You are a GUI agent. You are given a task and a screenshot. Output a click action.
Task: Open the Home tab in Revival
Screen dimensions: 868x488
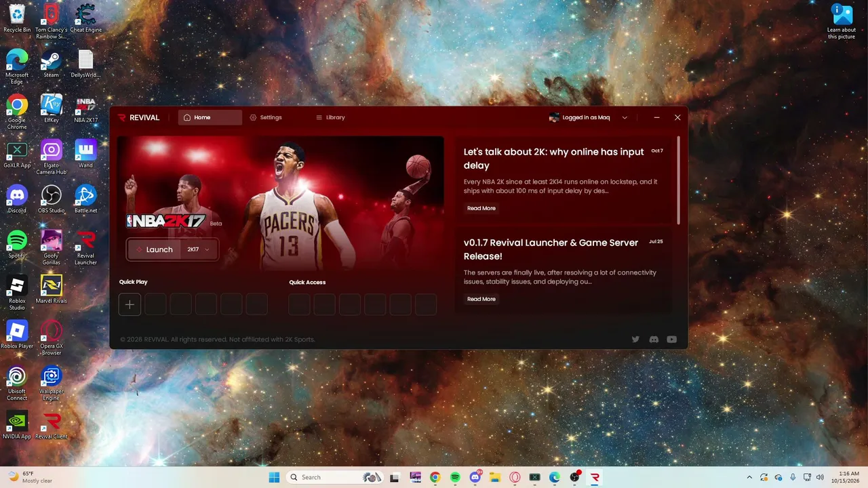(x=210, y=117)
